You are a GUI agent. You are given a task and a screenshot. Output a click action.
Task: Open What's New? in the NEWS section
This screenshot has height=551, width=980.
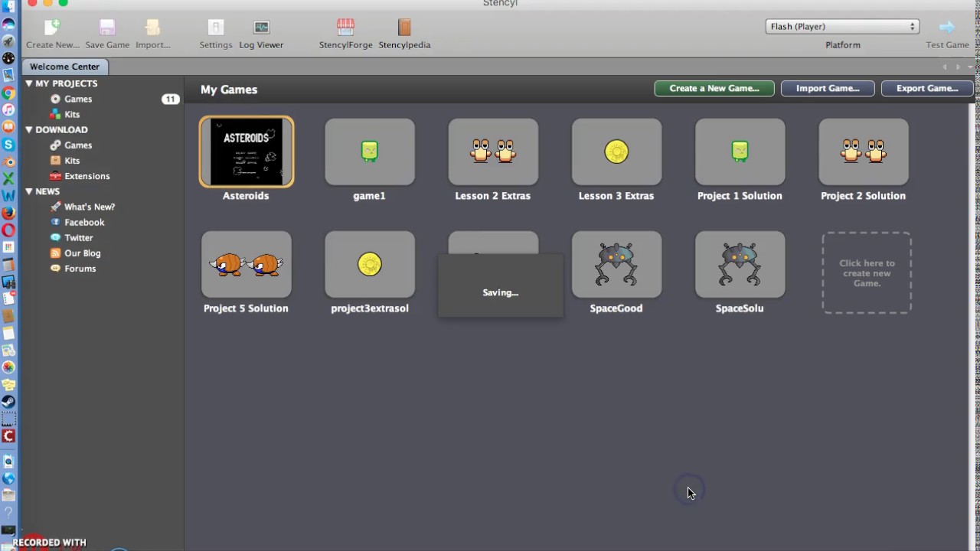click(90, 207)
